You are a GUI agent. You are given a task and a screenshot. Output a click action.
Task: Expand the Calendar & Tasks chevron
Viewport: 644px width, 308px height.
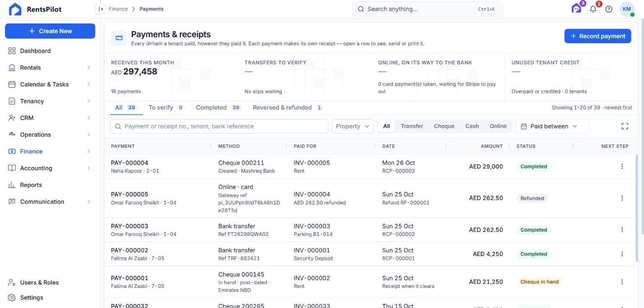coord(88,84)
